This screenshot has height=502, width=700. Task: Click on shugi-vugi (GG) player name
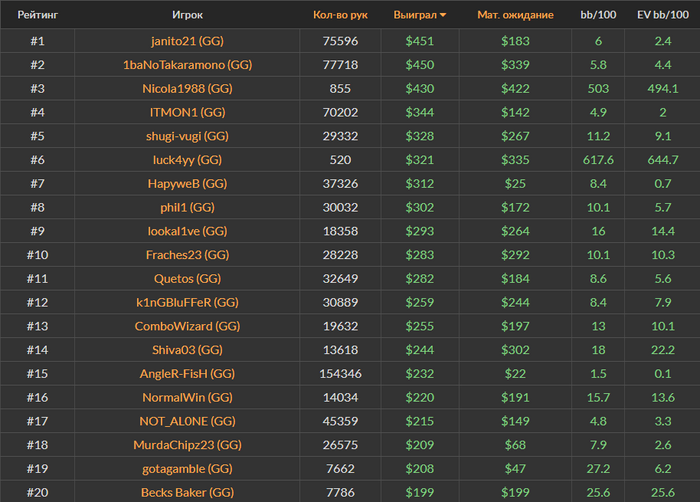pyautogui.click(x=187, y=136)
